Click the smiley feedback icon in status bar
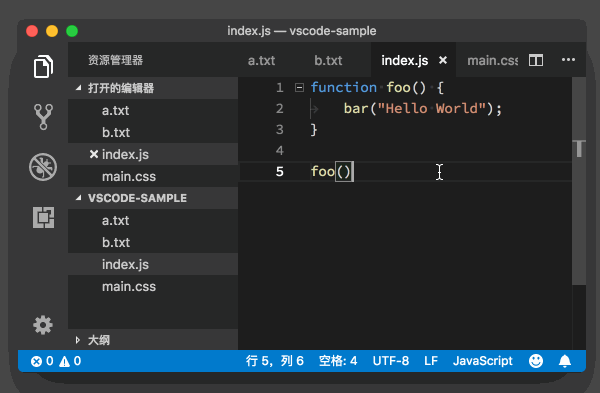600x393 pixels. (536, 360)
